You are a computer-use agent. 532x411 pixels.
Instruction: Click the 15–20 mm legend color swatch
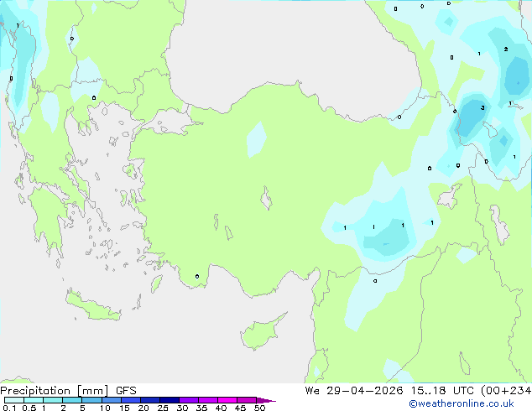pos(130,400)
